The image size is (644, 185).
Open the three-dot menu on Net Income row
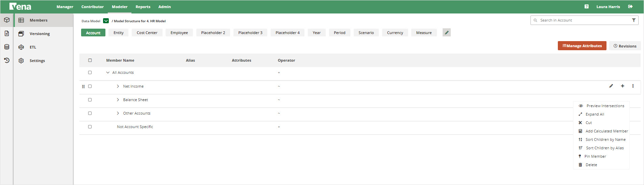point(633,86)
